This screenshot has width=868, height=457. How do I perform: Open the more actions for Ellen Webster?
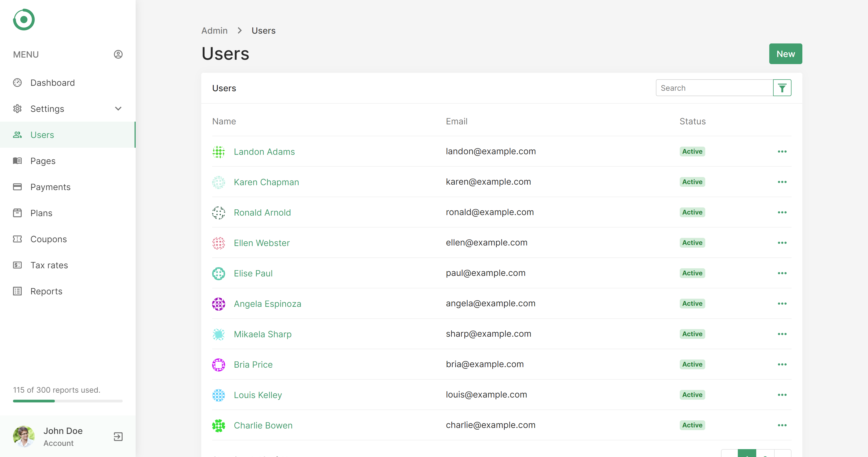[782, 243]
